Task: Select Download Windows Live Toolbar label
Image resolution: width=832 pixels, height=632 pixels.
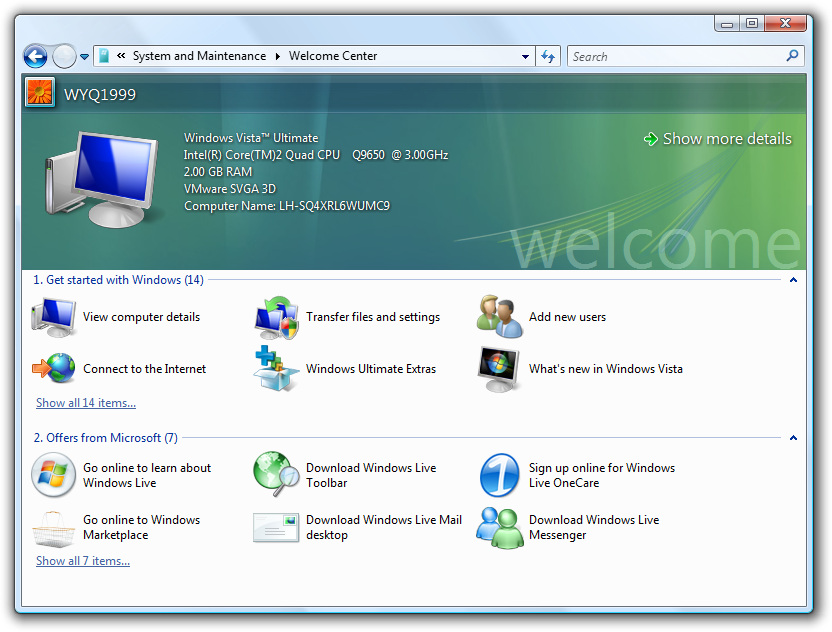Action: tap(371, 475)
